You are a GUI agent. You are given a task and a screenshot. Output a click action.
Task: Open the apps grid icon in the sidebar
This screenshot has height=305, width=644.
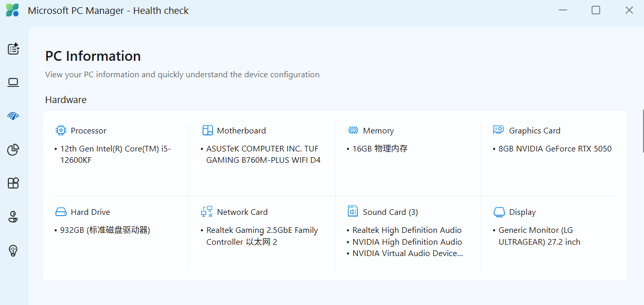coord(13,183)
